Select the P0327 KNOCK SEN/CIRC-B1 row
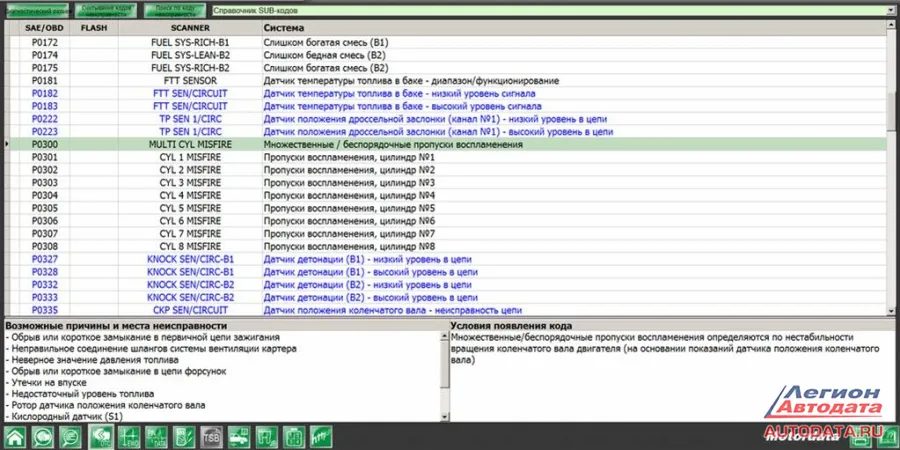Viewport: 900px width, 450px height. [x=190, y=259]
